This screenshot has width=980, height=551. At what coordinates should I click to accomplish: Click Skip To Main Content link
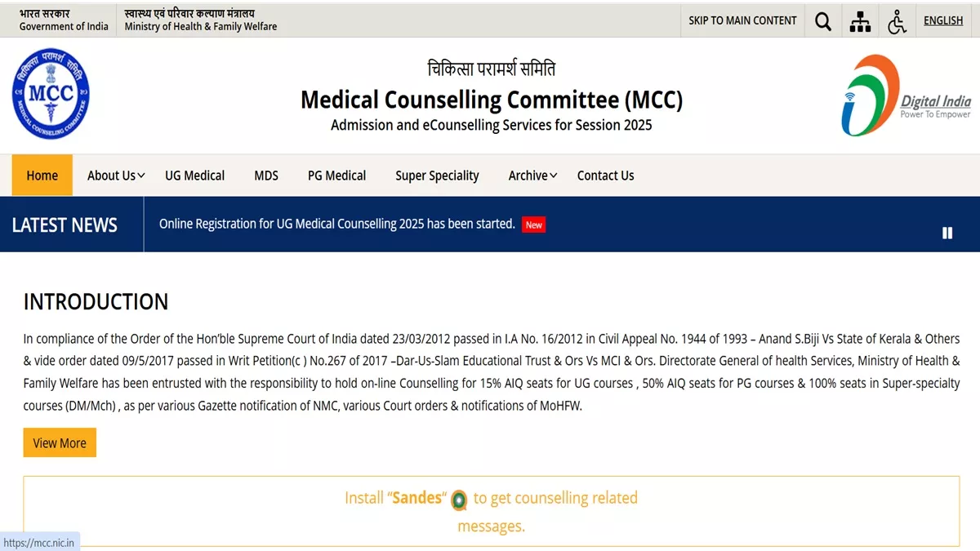click(x=742, y=20)
